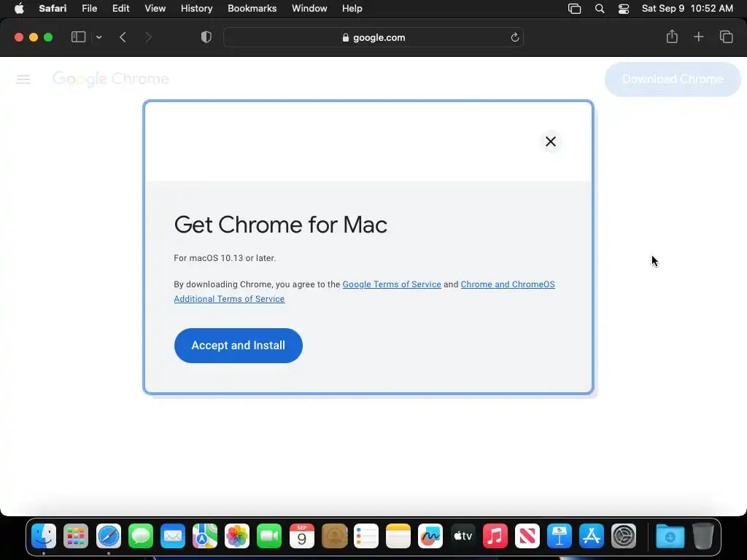Open Freeform from the Dock
747x560 pixels.
coord(430,536)
